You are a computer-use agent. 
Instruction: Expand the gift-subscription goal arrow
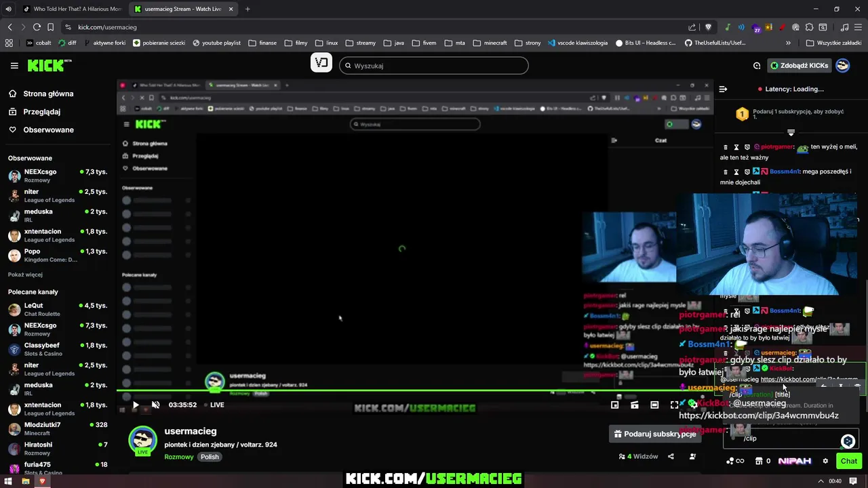point(791,131)
